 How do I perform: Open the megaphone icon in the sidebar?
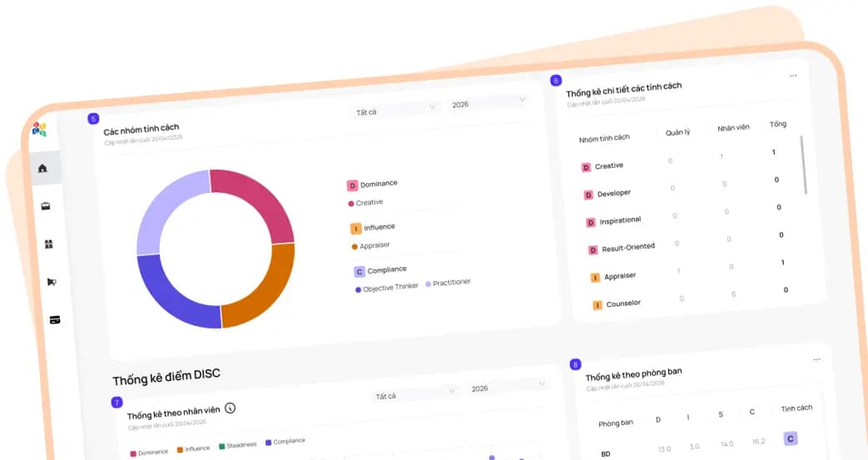pyautogui.click(x=52, y=282)
